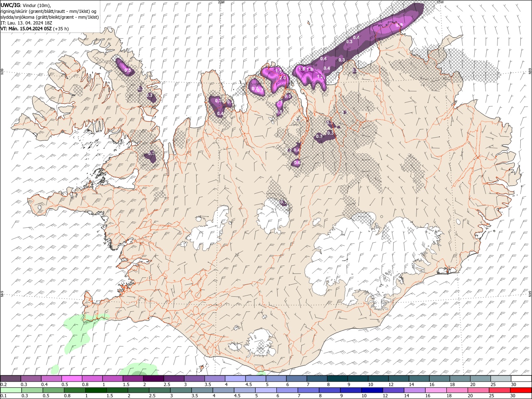The width and height of the screenshot is (532, 399).
Task: Click the snow legend swatch starting at 16
Action: coord(440,379)
